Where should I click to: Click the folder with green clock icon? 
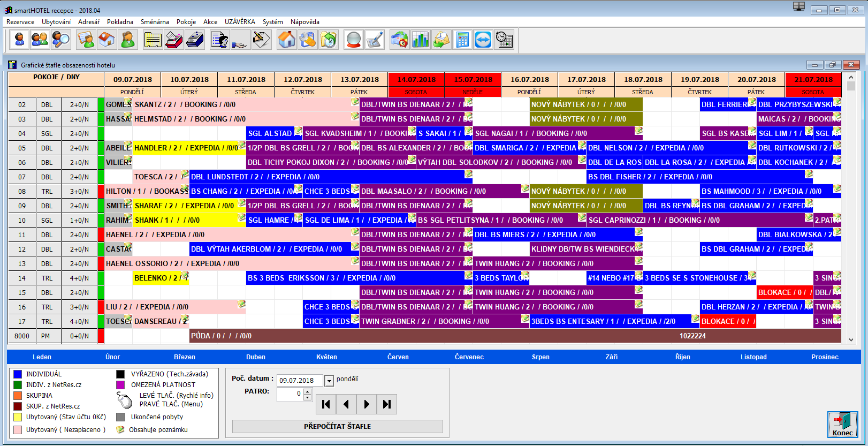(329, 40)
